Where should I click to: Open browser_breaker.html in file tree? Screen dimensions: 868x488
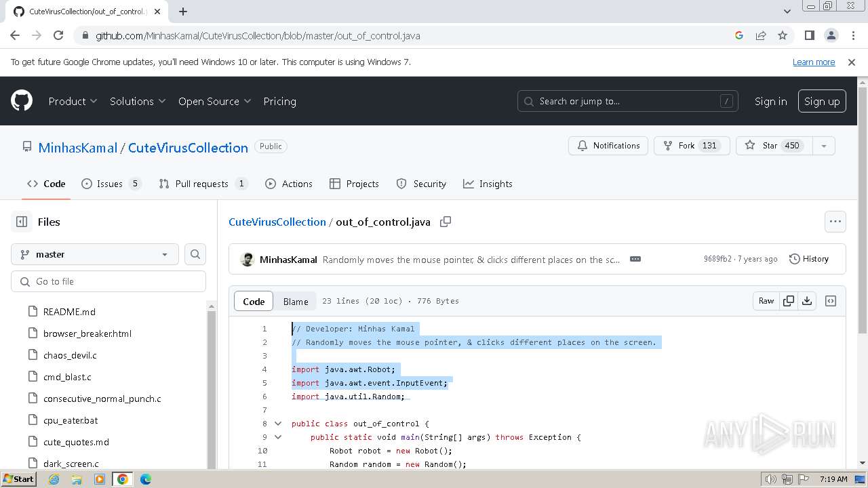pos(87,333)
